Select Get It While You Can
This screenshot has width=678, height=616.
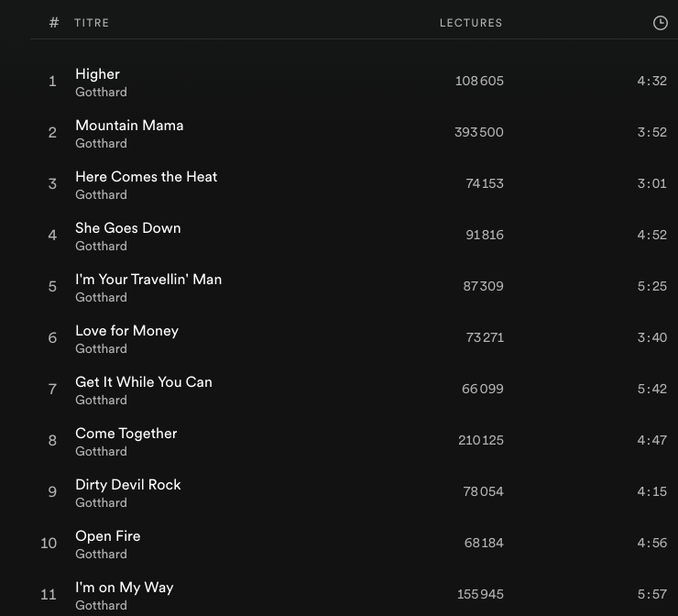point(144,382)
